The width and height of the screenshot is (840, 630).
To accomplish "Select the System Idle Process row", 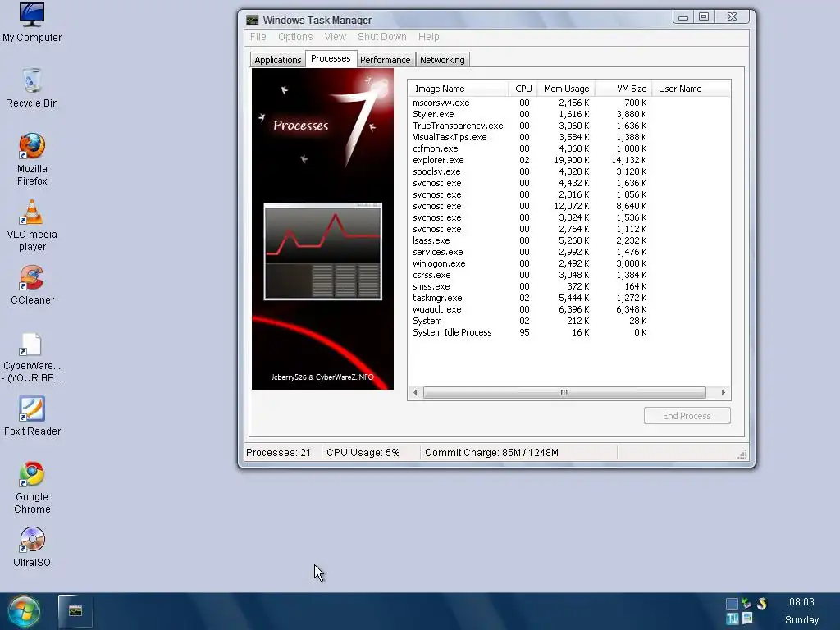I will 569,333.
